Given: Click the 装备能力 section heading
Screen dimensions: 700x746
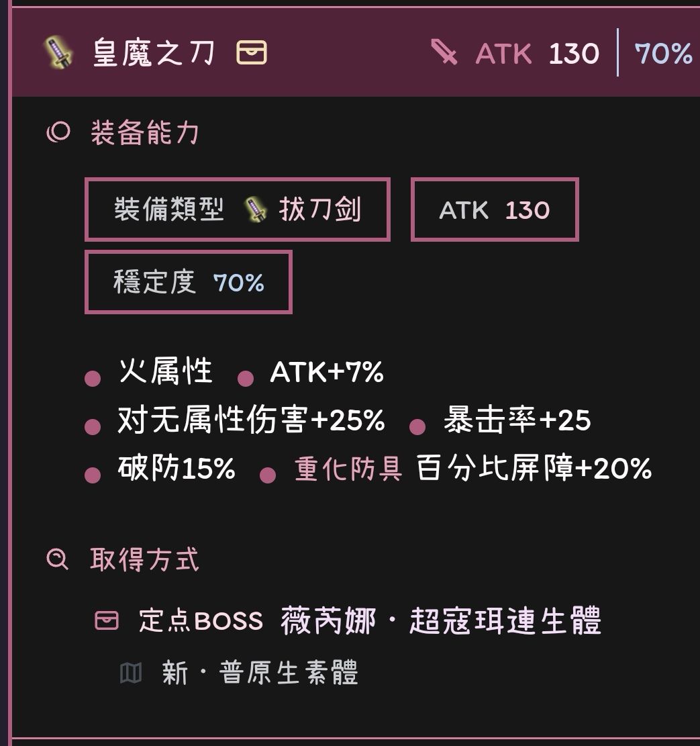Looking at the screenshot, I should (x=145, y=132).
